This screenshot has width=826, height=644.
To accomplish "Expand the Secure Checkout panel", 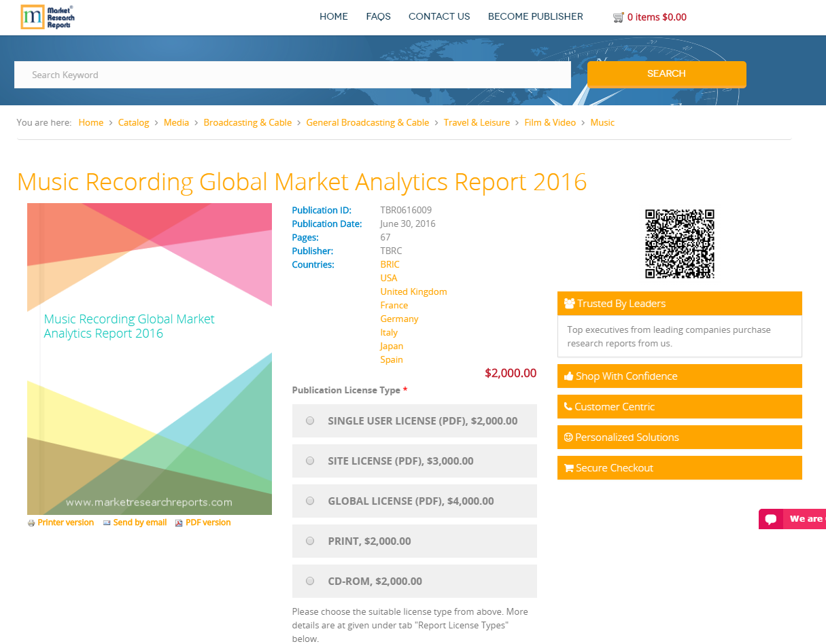I will coord(680,468).
